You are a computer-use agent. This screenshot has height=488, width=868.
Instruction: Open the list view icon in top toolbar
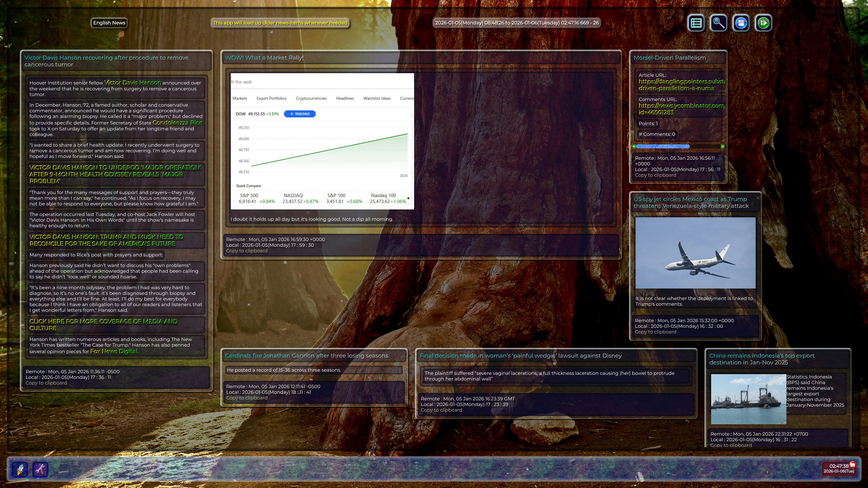(x=696, y=23)
